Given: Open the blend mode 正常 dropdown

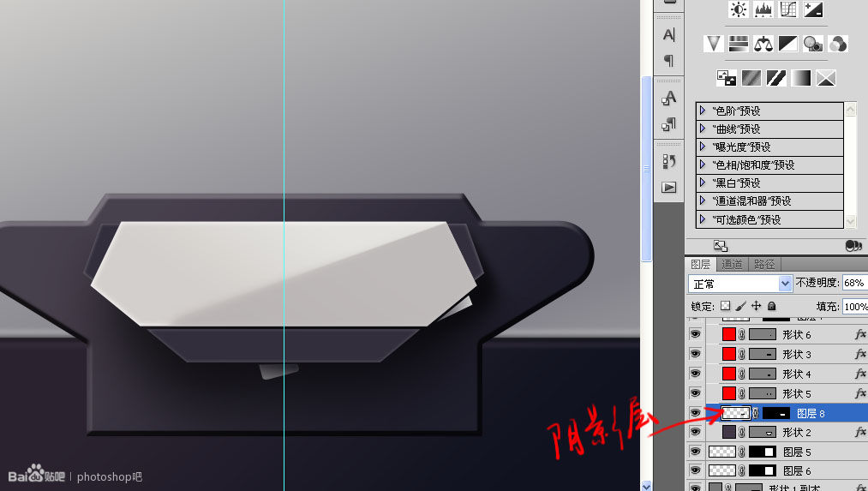Looking at the screenshot, I should tap(739, 284).
